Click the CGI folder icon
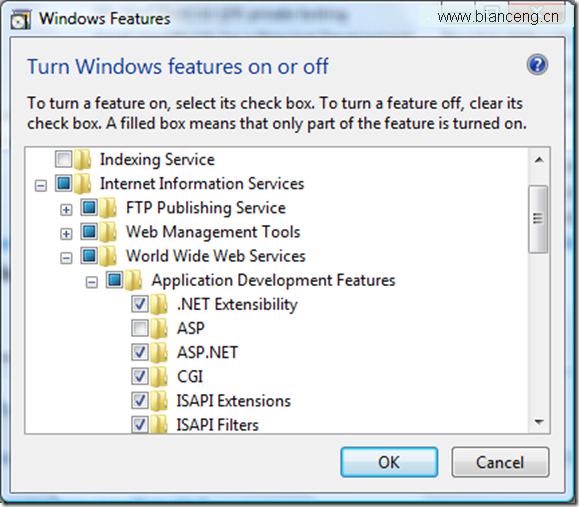 click(x=159, y=377)
